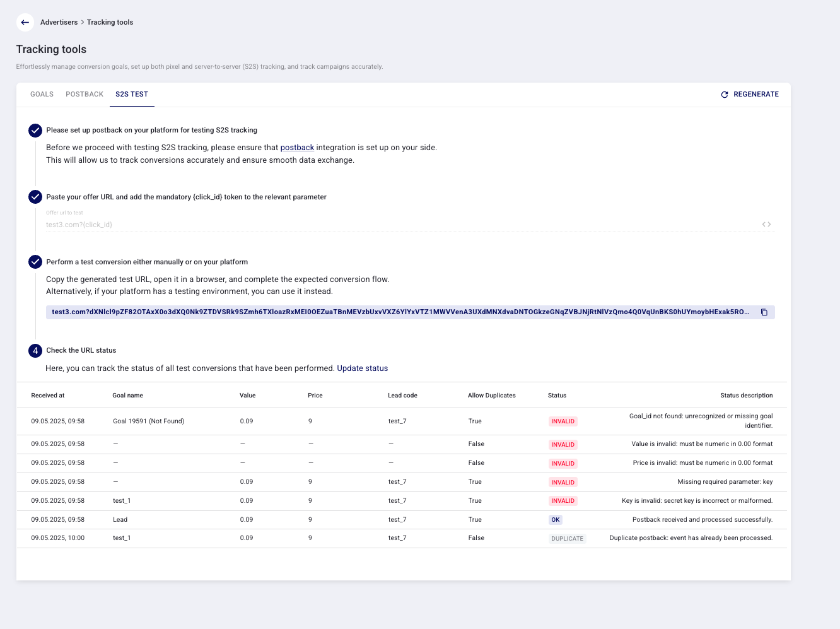
Task: Click the step 4 number circle
Action: coord(35,351)
